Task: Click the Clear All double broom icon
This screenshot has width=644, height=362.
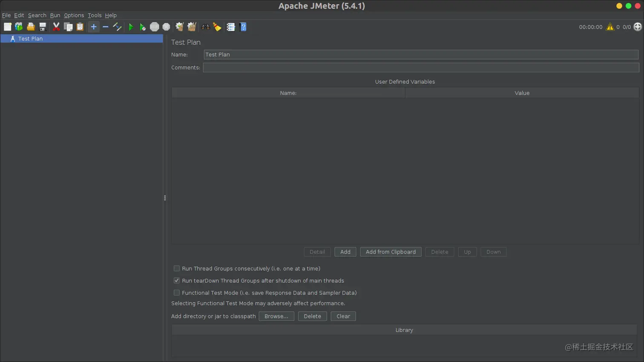Action: pos(192,27)
